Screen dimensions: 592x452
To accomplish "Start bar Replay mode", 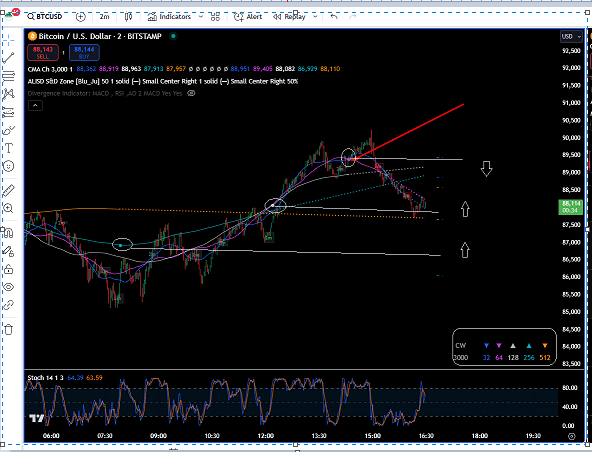I will (289, 17).
